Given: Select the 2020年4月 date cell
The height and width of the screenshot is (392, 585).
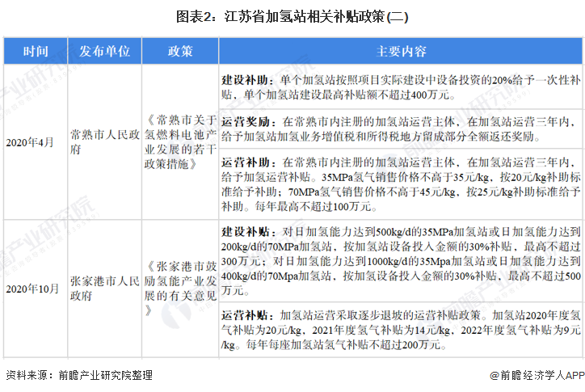Looking at the screenshot, I should [30, 142].
